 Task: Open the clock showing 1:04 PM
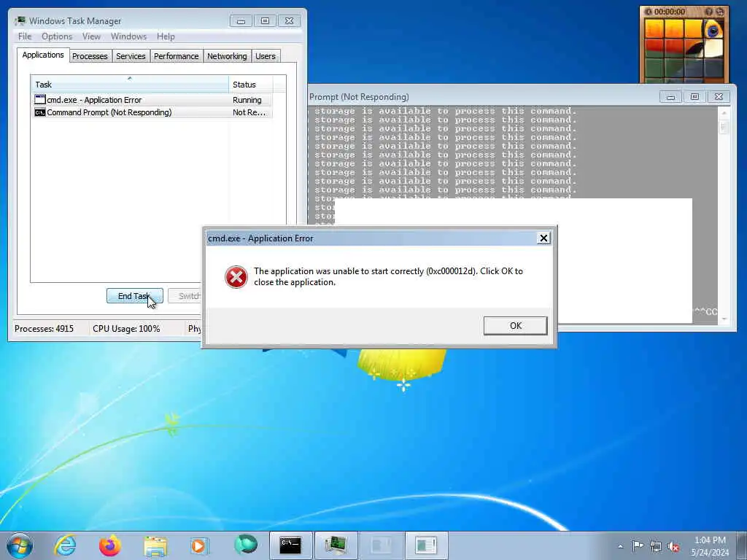click(x=710, y=540)
